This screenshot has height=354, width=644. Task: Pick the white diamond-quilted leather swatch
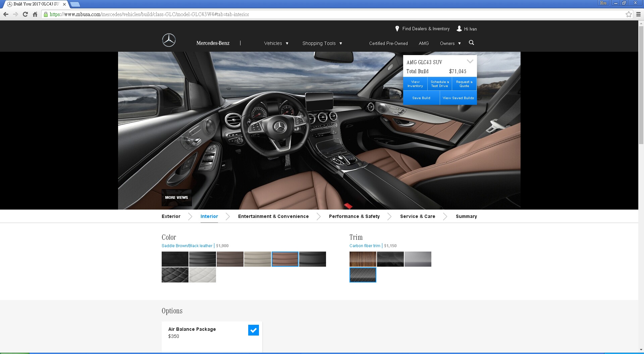pos(203,275)
